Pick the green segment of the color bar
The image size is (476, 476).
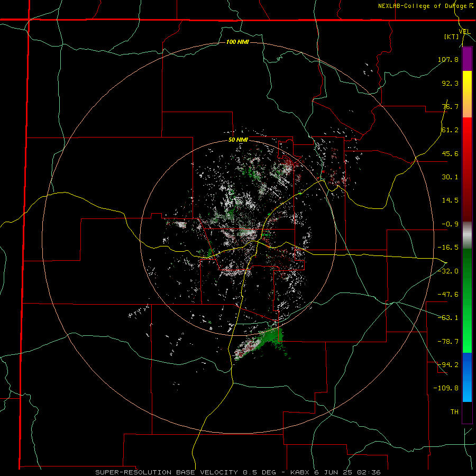pos(467,300)
